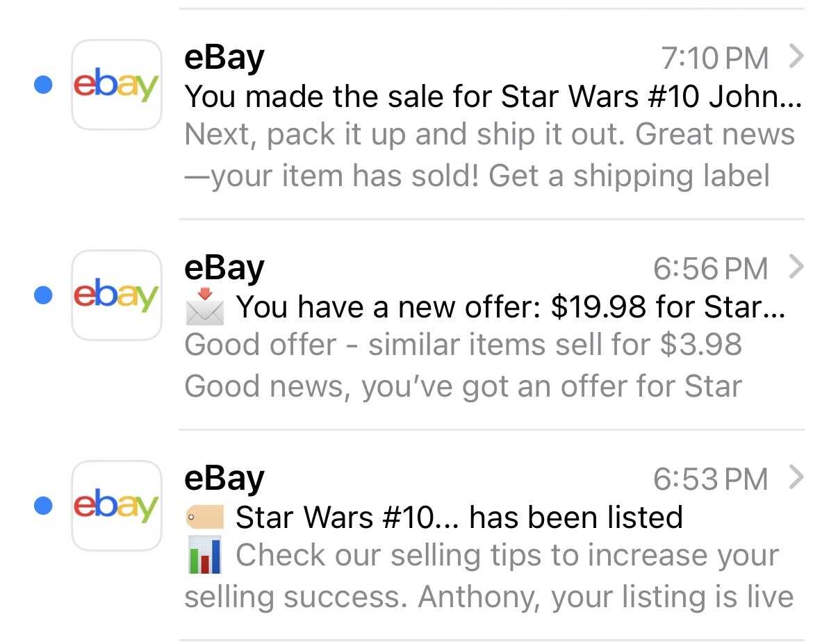
Task: Open the "You made the sale" email subject
Action: [492, 97]
